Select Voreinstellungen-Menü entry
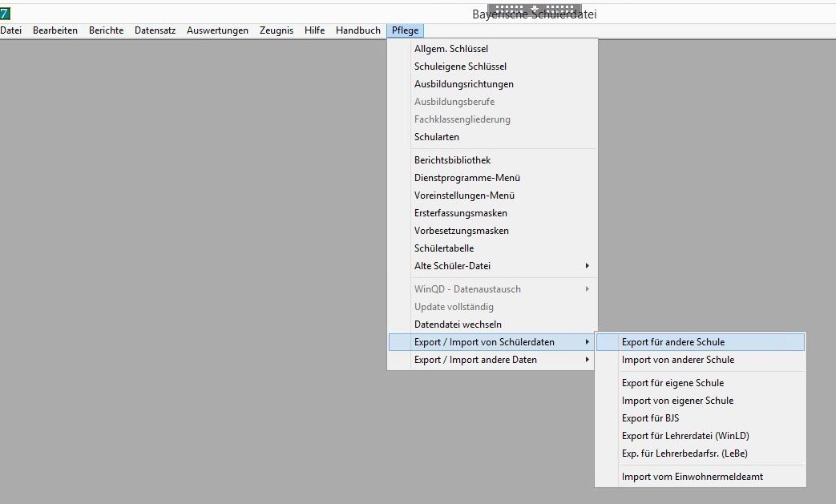836x504 pixels. [x=492, y=195]
